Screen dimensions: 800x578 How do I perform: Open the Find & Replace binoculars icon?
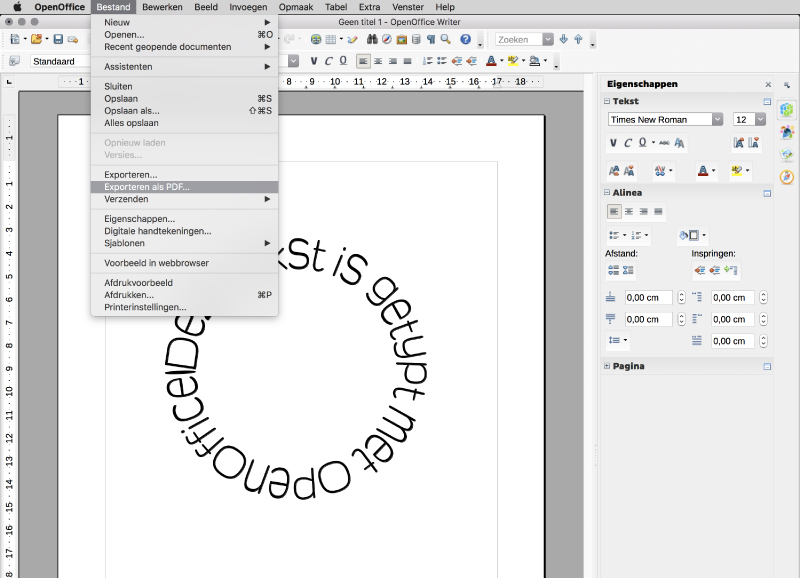click(372, 39)
